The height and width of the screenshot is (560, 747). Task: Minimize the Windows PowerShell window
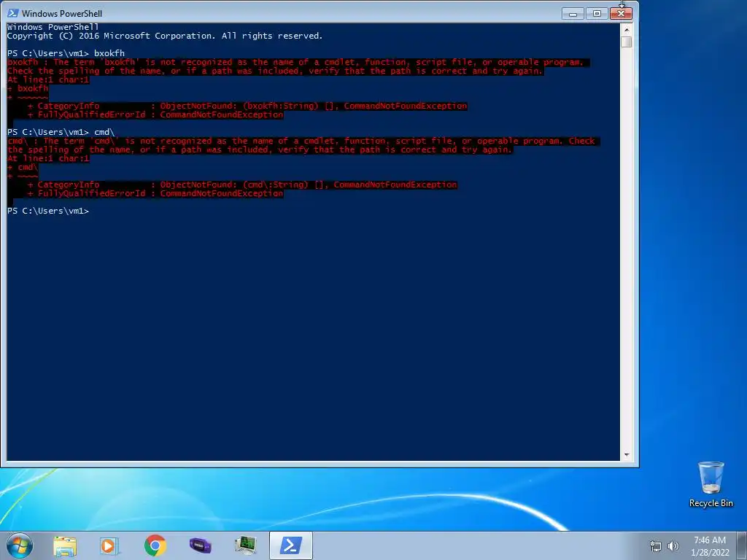[573, 13]
